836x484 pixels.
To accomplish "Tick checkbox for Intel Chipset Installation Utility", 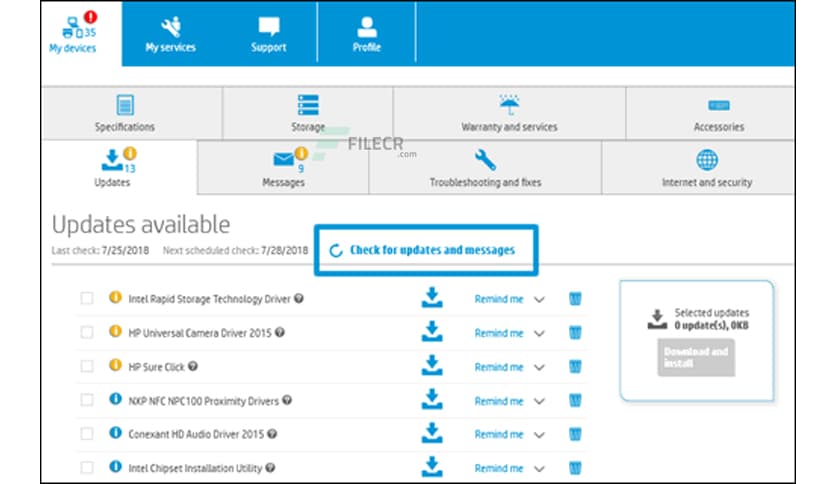I will click(x=87, y=468).
